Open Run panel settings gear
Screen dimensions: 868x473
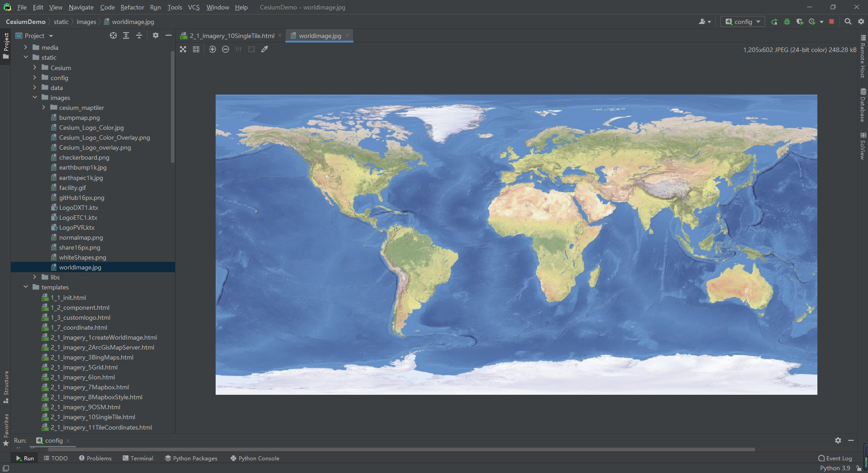pos(838,440)
